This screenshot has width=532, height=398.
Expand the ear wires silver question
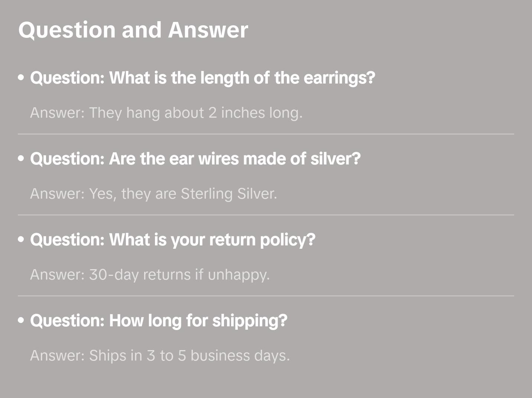(x=195, y=159)
